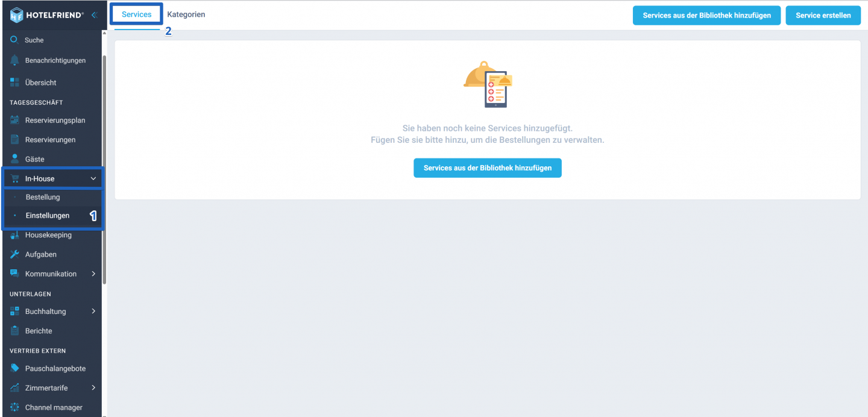Click the Übersicht dashboard icon
Image resolution: width=868 pixels, height=417 pixels.
[14, 83]
